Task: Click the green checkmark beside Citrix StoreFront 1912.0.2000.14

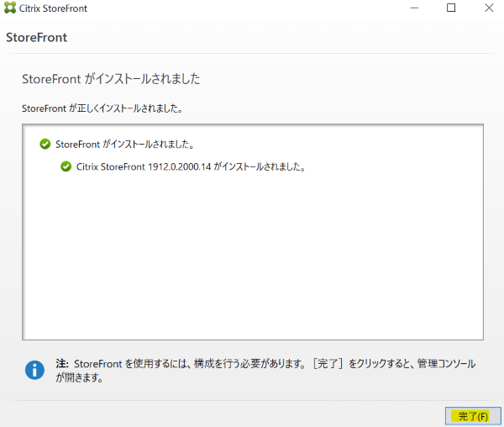Action: (x=66, y=166)
